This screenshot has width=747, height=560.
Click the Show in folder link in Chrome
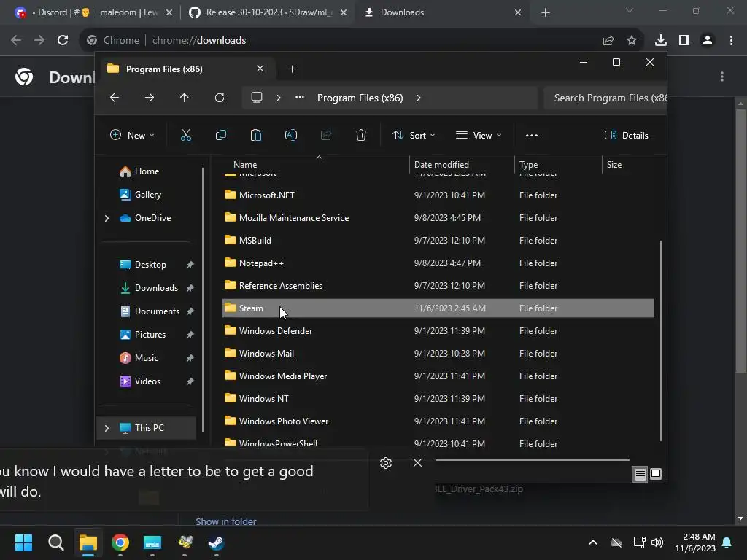pos(226,521)
